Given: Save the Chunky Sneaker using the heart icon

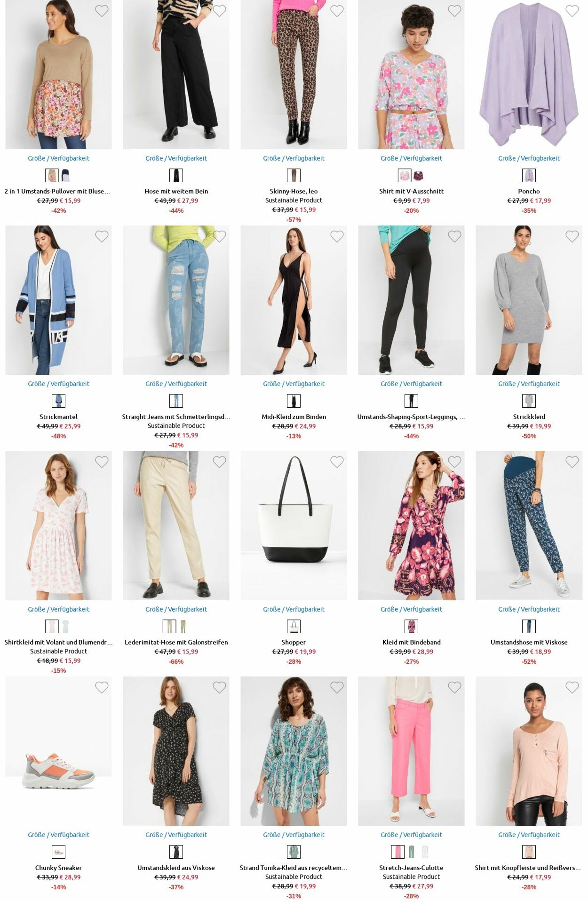Looking at the screenshot, I should (102, 687).
